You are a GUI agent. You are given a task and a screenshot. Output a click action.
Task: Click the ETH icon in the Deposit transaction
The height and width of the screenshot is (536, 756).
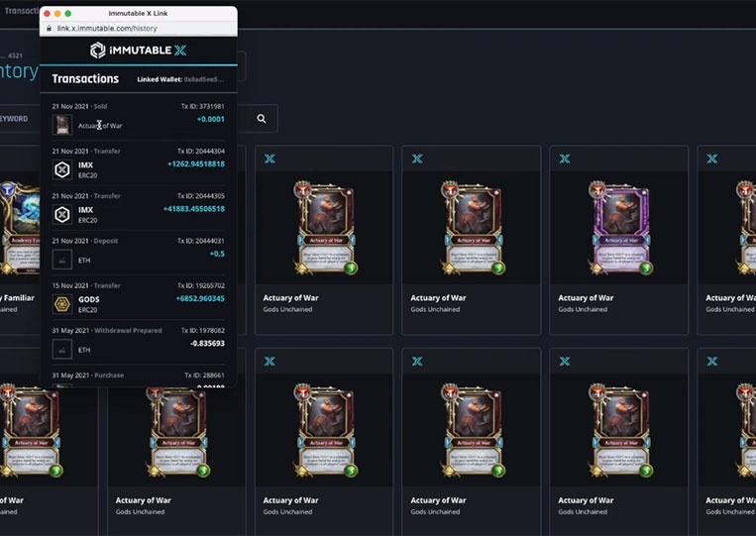coord(62,260)
